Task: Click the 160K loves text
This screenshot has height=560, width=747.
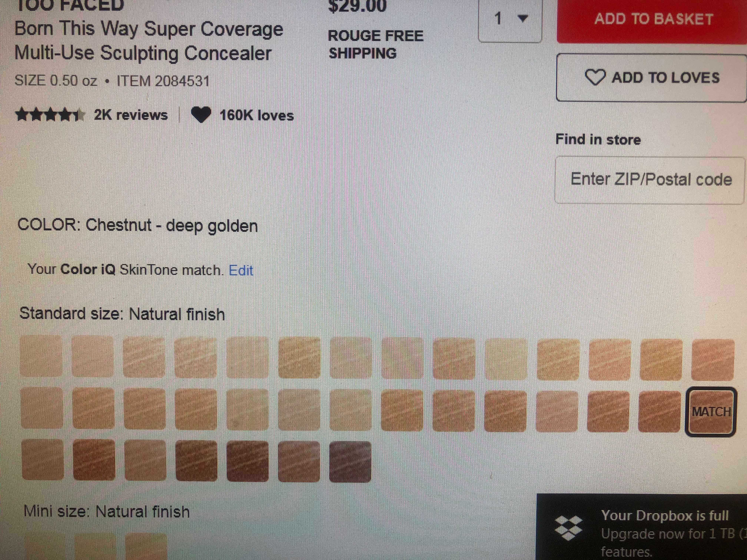Action: tap(257, 115)
